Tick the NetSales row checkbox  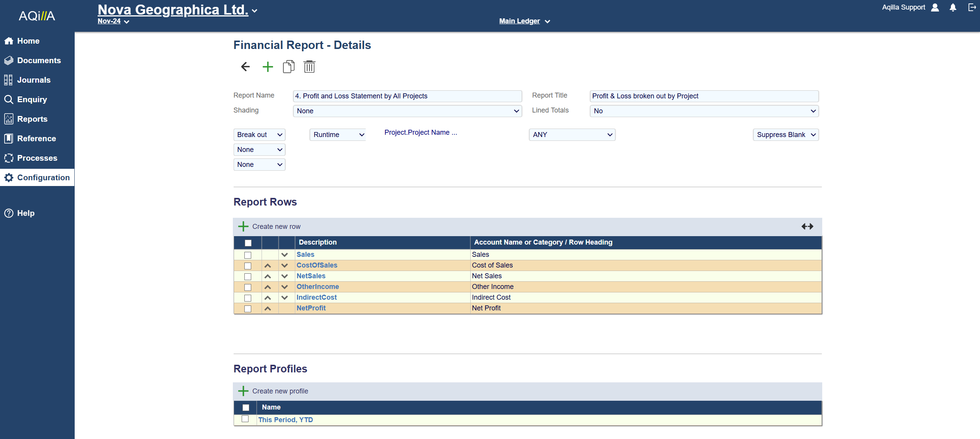pos(248,276)
